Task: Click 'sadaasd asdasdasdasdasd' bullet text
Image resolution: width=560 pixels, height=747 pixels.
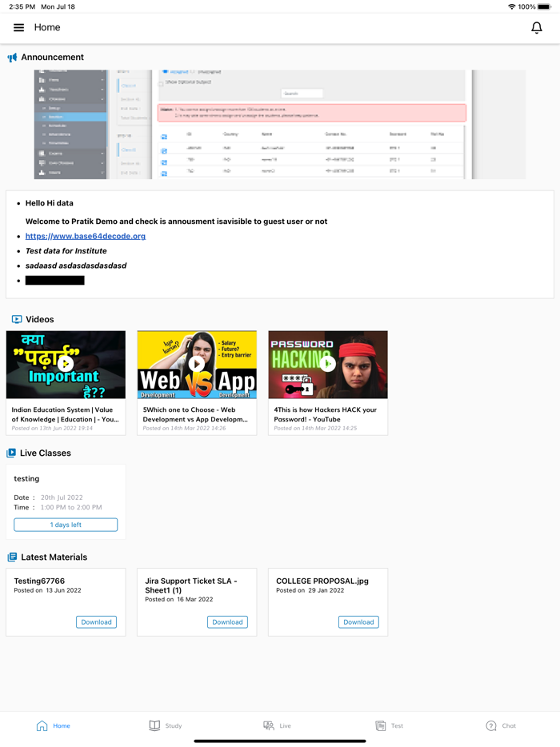Action: [x=76, y=266]
